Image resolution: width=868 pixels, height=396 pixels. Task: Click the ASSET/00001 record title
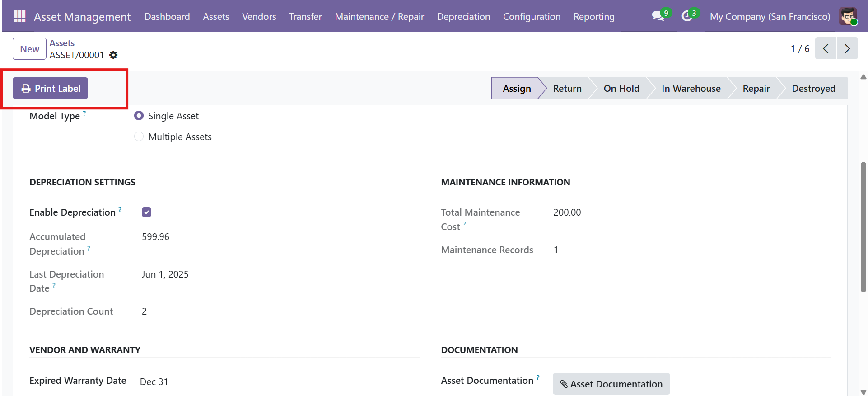(x=77, y=55)
